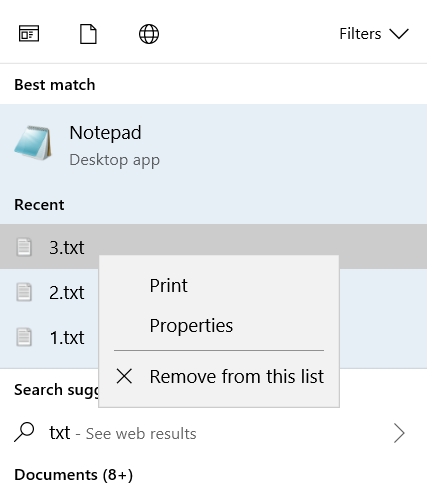Click the Notepad app icon
This screenshot has width=427, height=501.
tap(33, 143)
